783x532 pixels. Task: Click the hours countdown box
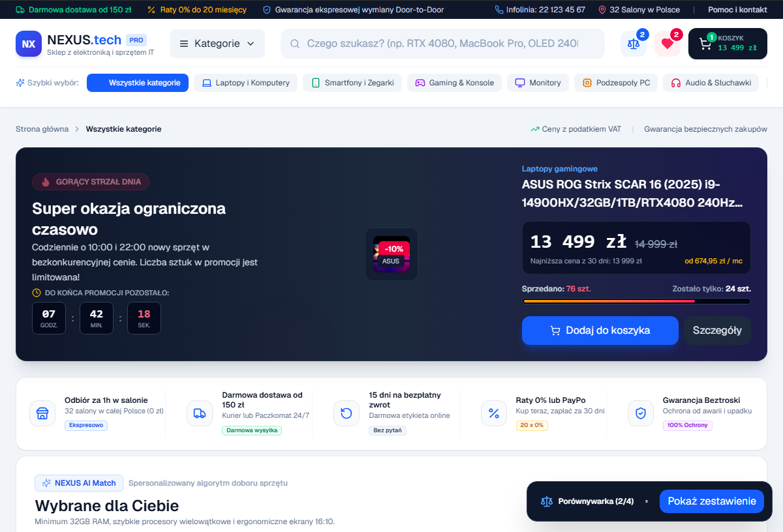pos(49,318)
